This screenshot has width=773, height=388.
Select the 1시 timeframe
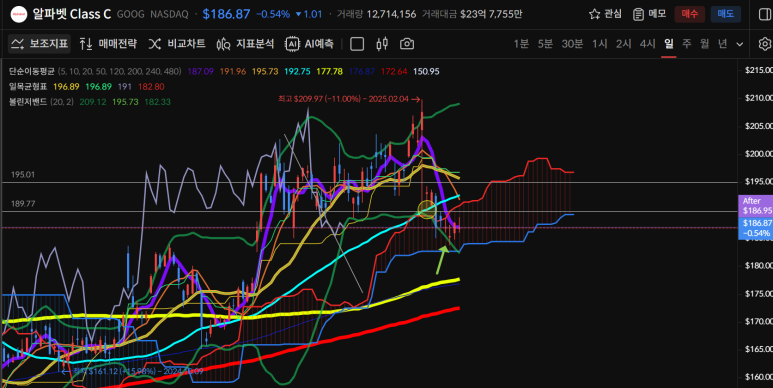pos(599,44)
